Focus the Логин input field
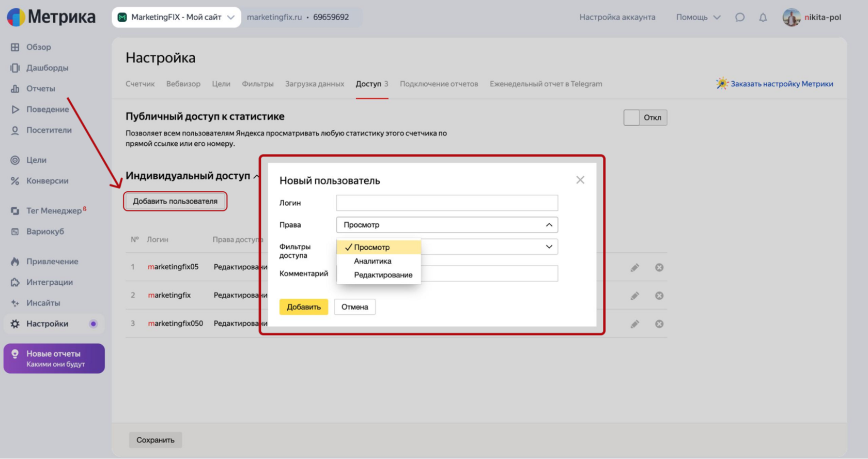868x459 pixels. tap(447, 203)
